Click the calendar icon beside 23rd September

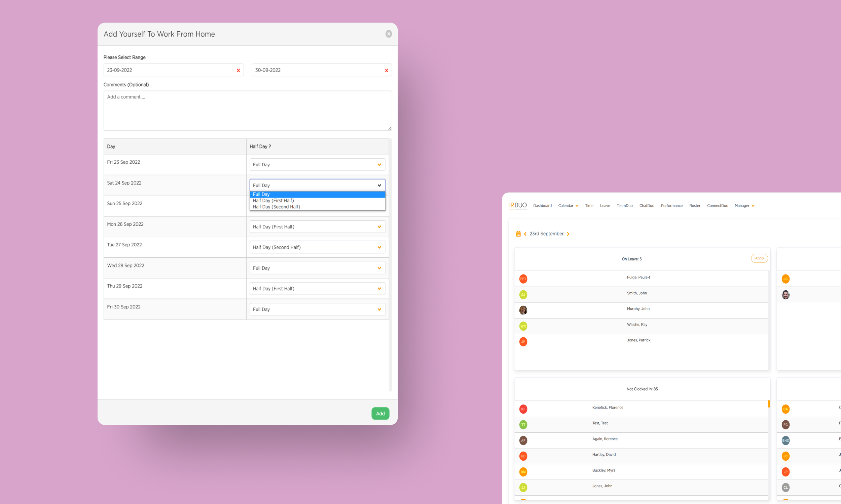pyautogui.click(x=518, y=234)
